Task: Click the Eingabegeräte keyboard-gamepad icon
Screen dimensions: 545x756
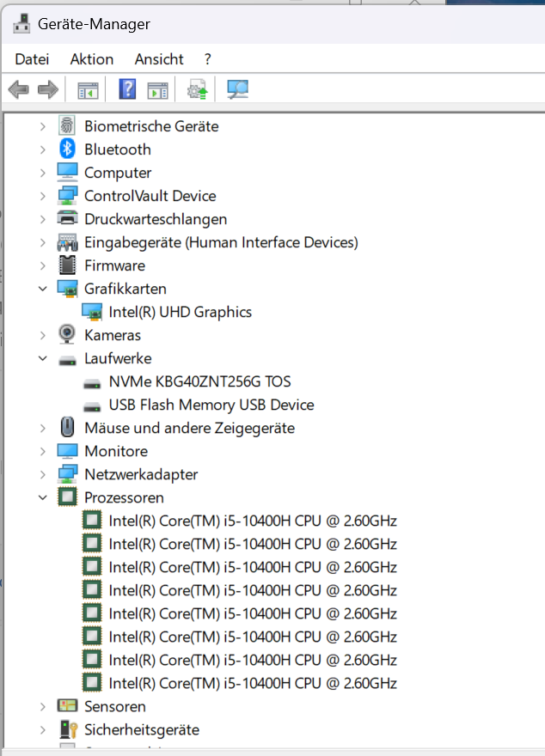Action: click(67, 242)
